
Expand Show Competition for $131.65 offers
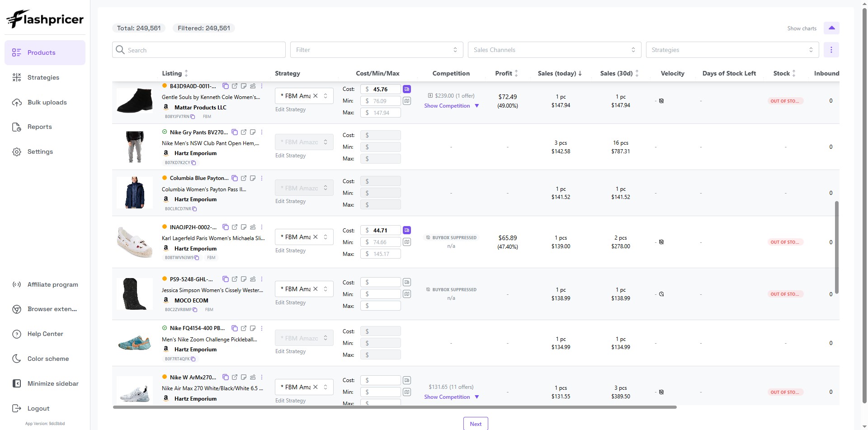click(451, 397)
